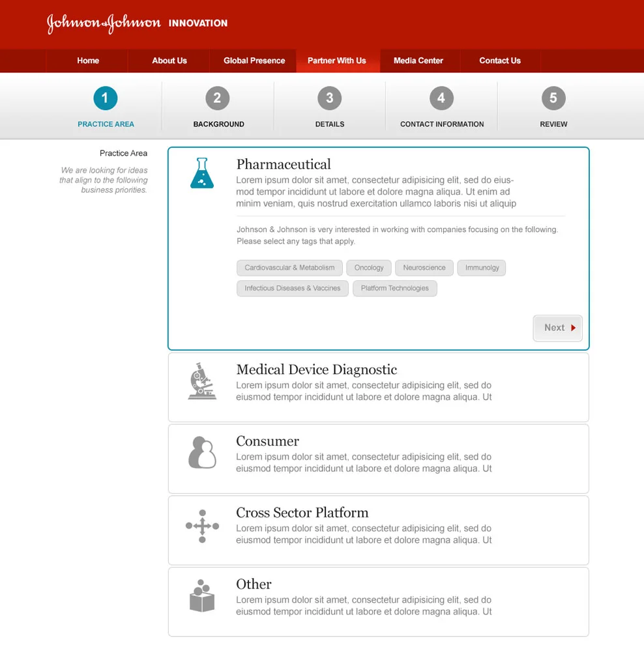Click the CONTACT INFORMATION step label

[442, 124]
